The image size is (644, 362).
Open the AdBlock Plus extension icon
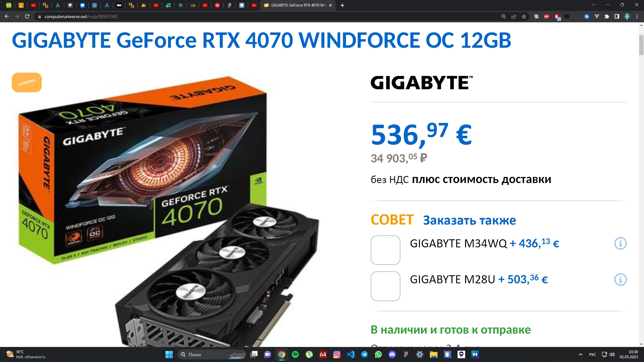pos(546,17)
